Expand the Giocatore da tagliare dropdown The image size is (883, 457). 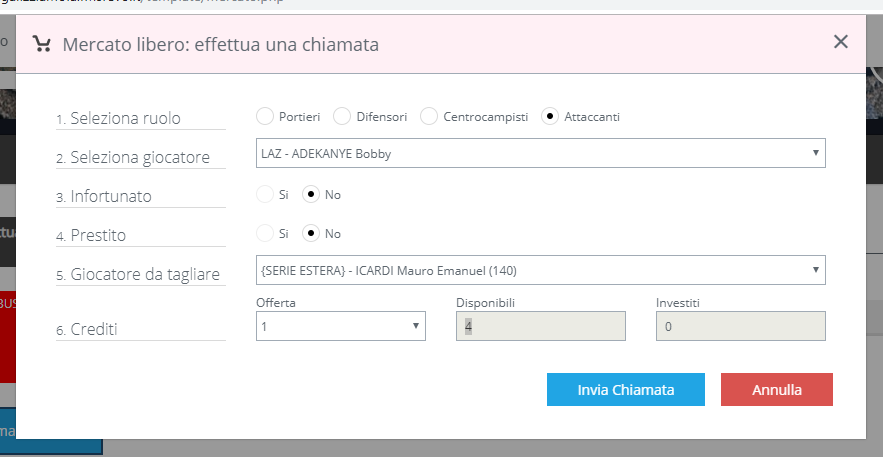[x=540, y=270]
